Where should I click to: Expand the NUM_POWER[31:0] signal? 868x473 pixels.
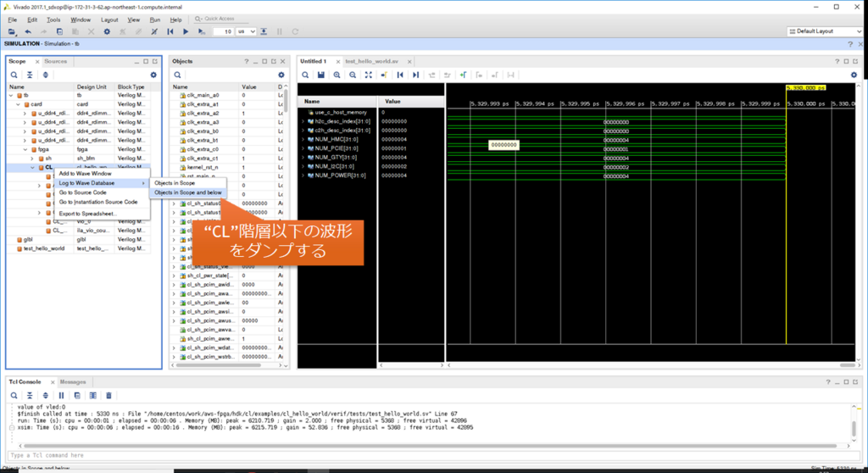pyautogui.click(x=303, y=175)
